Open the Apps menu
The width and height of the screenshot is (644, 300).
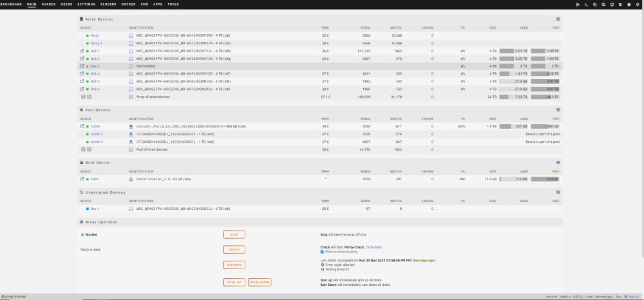(158, 5)
